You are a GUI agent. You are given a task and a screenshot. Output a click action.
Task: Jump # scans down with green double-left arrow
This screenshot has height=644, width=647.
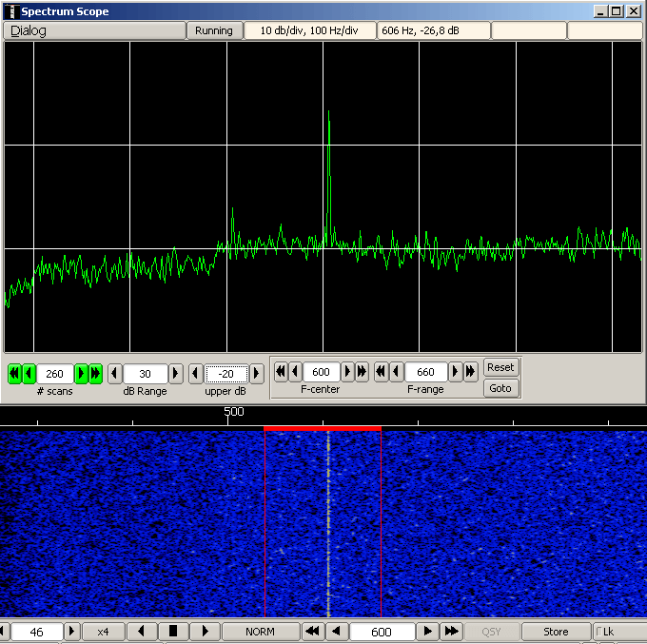(14, 374)
